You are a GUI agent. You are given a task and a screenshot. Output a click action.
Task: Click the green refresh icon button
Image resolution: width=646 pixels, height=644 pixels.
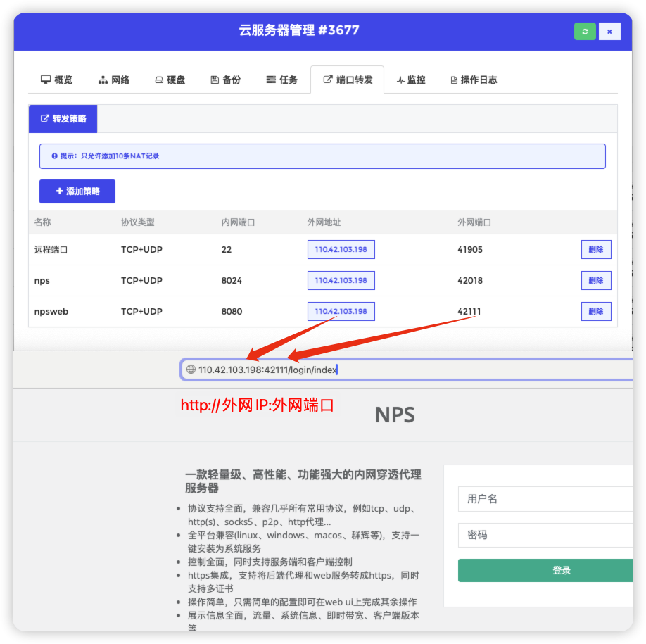click(585, 31)
